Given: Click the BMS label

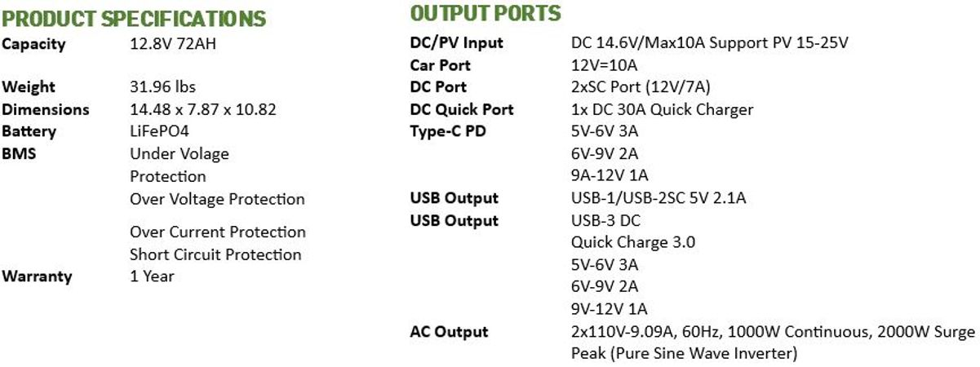Looking at the screenshot, I should pyautogui.click(x=19, y=153).
